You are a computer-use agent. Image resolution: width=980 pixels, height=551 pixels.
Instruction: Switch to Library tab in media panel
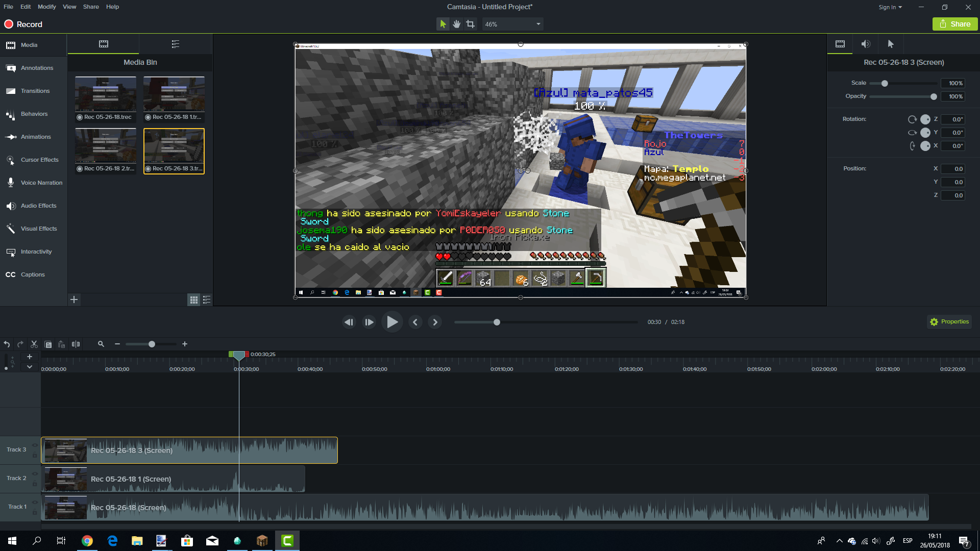(176, 44)
